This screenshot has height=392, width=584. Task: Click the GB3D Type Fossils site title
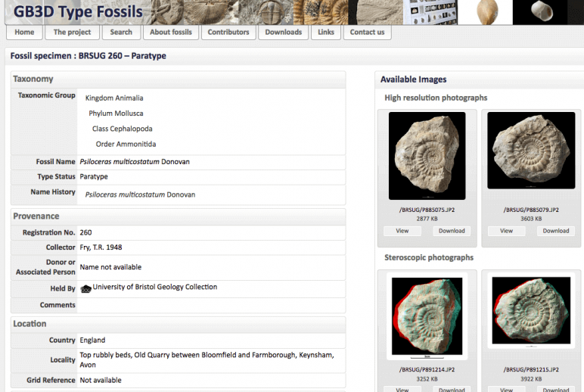coord(78,11)
